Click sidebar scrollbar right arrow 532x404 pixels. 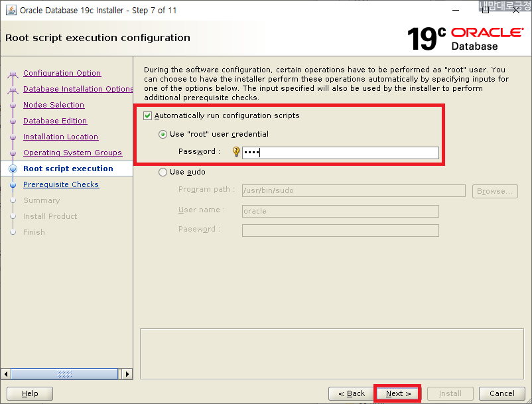coord(127,374)
